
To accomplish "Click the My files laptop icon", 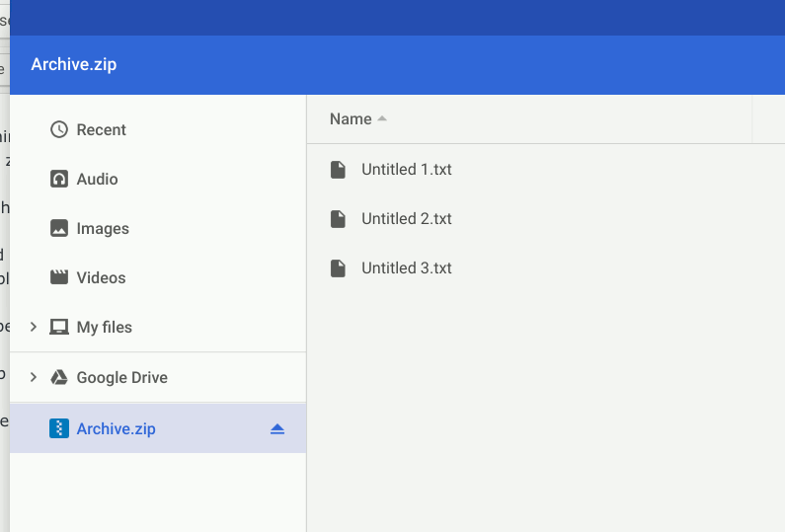I will point(59,327).
